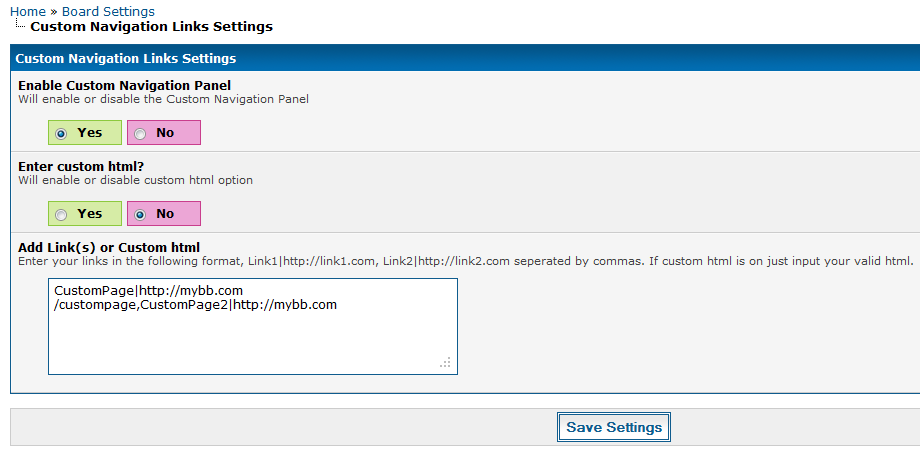Open the Board Settings breadcrumb link
The width and height of the screenshot is (920, 455).
click(108, 11)
